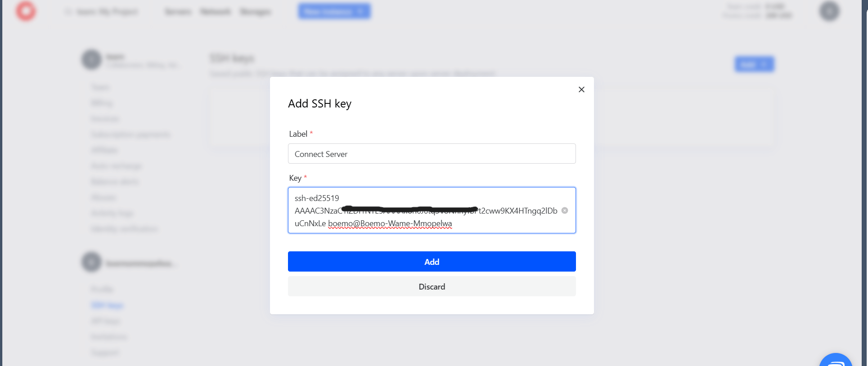Click the team avatar in the sidebar
The width and height of the screenshot is (868, 366).
coord(91,60)
